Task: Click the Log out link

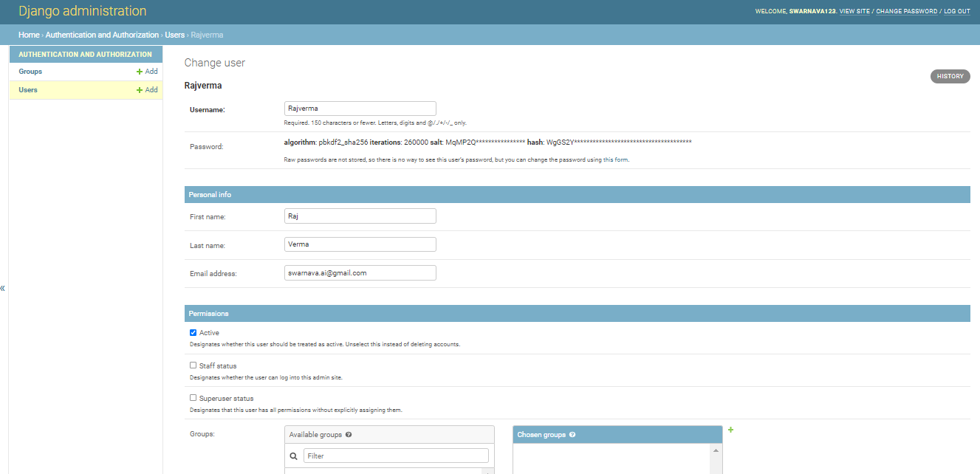Action: point(957,12)
